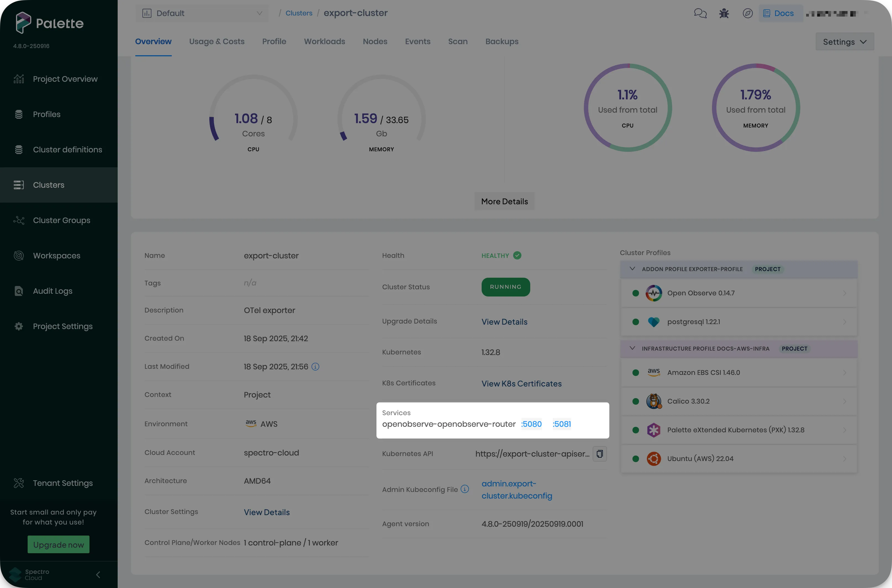Open the bug report icon top right

coord(724,13)
